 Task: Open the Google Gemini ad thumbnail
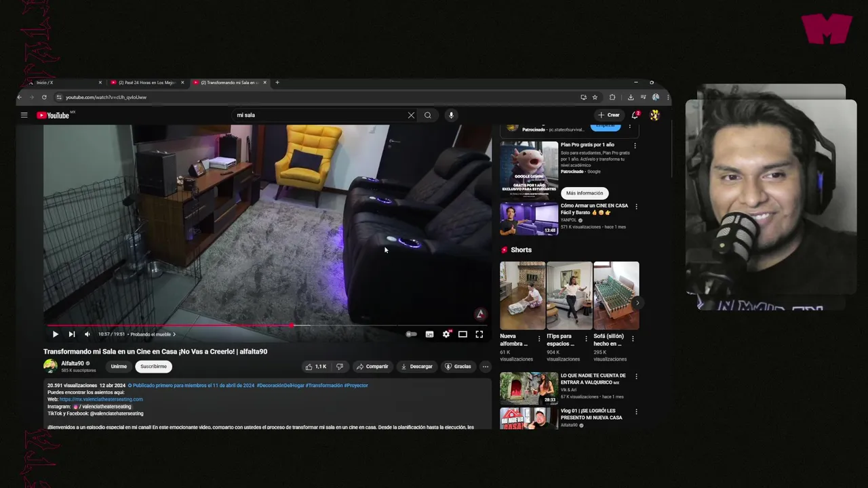529,169
